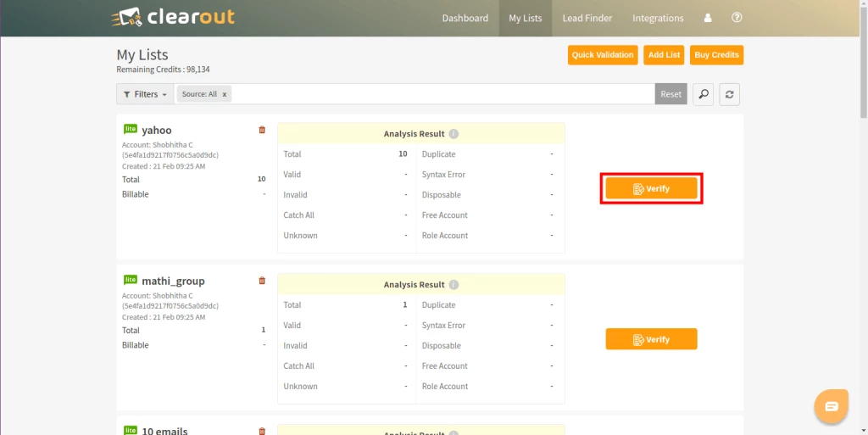Click info icon beside mathi_group Analysis Result
The height and width of the screenshot is (435, 868).
(453, 285)
